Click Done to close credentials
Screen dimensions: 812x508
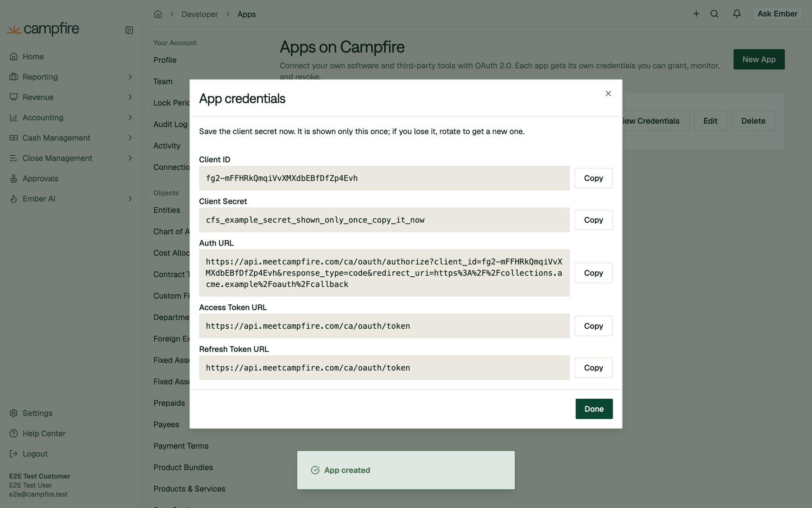coord(594,409)
